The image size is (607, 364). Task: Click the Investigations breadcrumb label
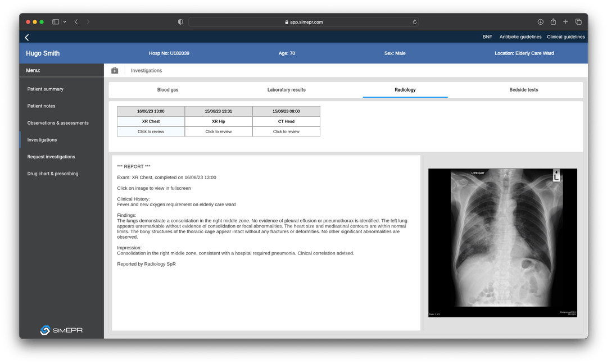(x=146, y=70)
